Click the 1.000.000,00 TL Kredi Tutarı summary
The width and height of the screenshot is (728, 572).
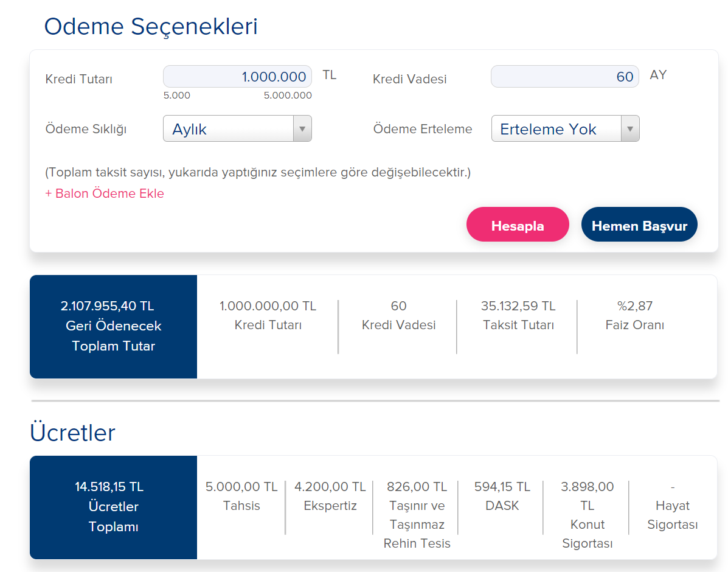268,306
